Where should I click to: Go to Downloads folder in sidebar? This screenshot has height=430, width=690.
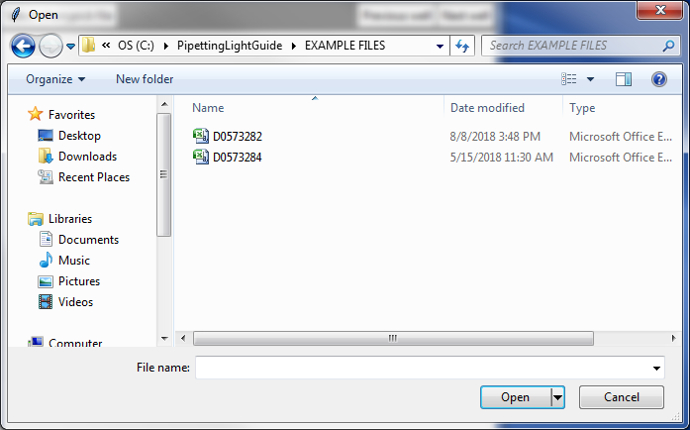pos(87,156)
